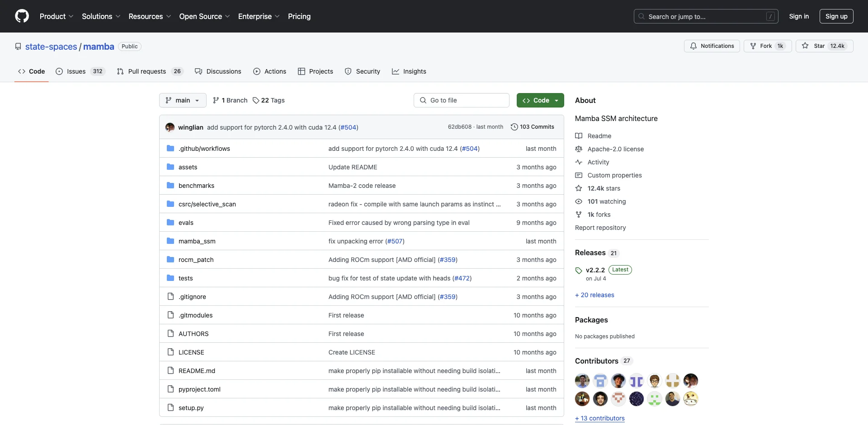868x425 pixels.
Task: Open the tests folder
Action: tap(185, 278)
